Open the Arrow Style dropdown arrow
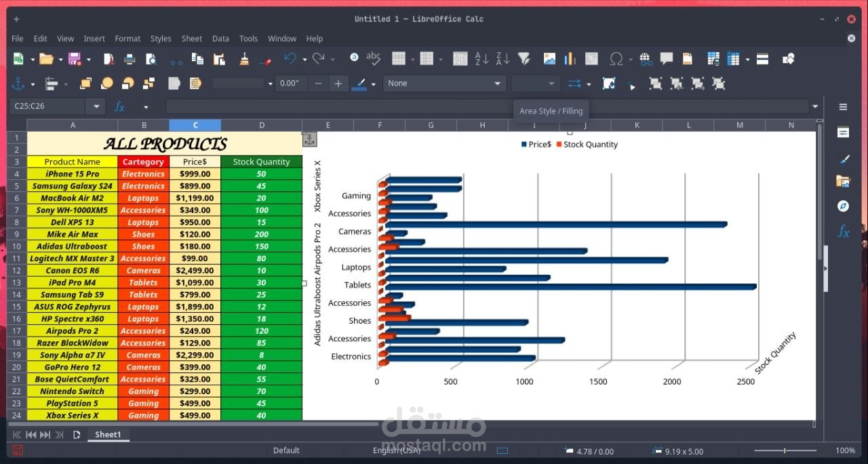868x464 pixels. (x=589, y=84)
